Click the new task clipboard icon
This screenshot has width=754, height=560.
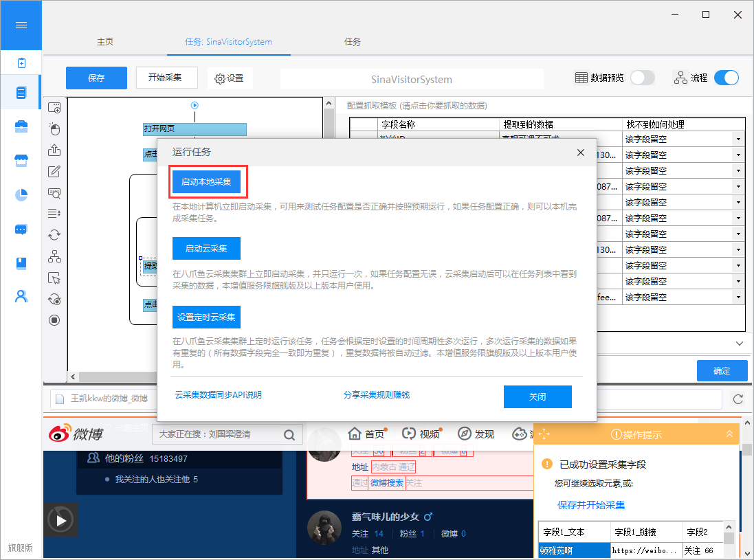tap(21, 63)
